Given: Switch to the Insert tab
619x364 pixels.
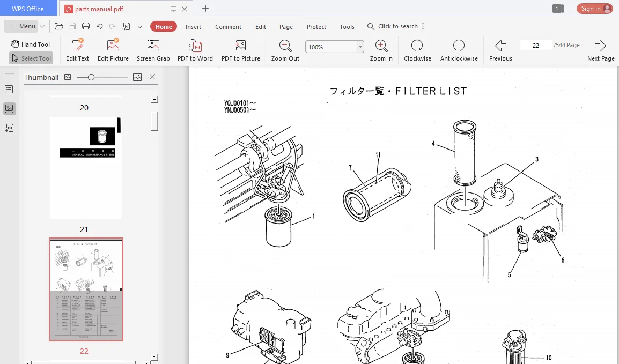Looking at the screenshot, I should pos(193,27).
